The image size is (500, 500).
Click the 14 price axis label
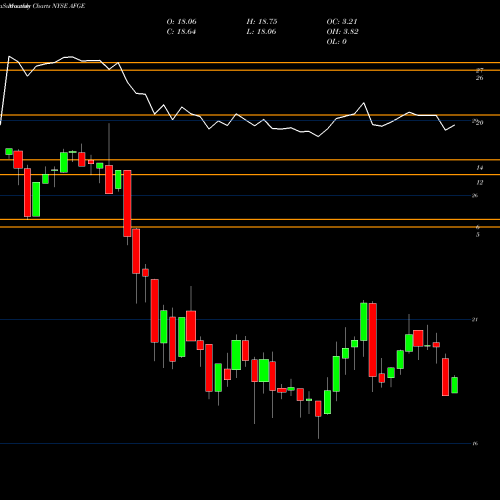pos(479,168)
